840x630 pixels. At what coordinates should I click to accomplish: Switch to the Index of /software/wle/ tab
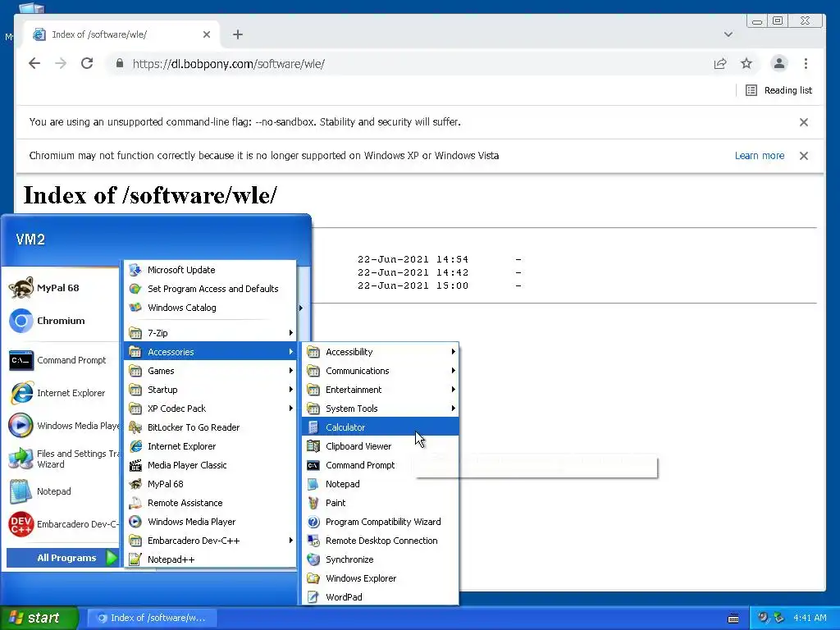click(x=121, y=34)
